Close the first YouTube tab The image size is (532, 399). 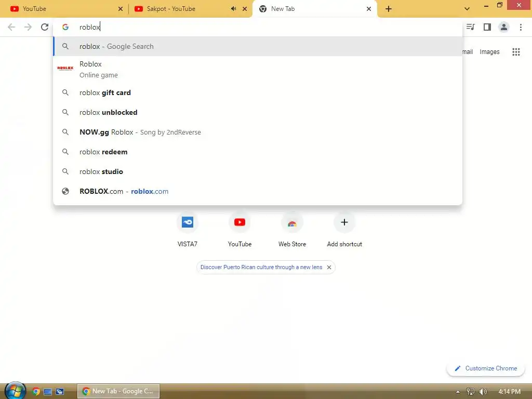pyautogui.click(x=121, y=9)
